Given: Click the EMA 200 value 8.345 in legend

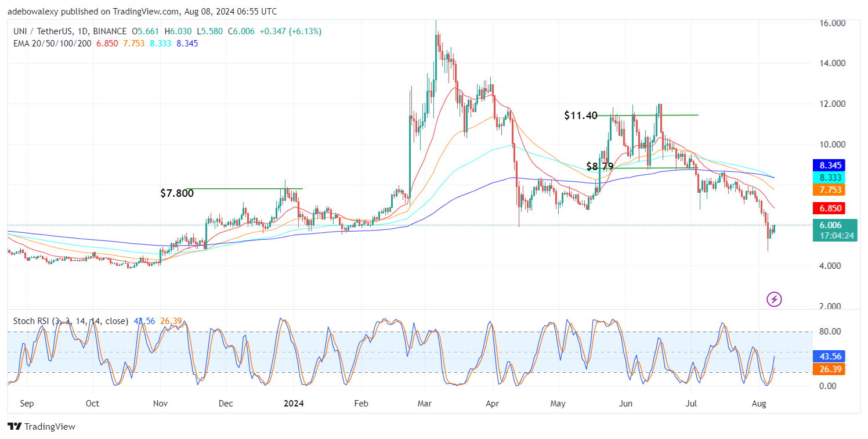Looking at the screenshot, I should [x=187, y=44].
